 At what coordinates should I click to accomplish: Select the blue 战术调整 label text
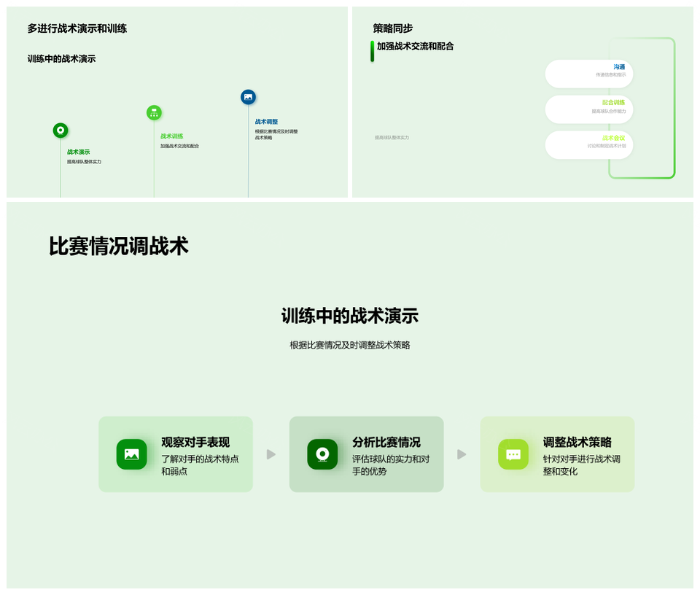click(x=266, y=122)
